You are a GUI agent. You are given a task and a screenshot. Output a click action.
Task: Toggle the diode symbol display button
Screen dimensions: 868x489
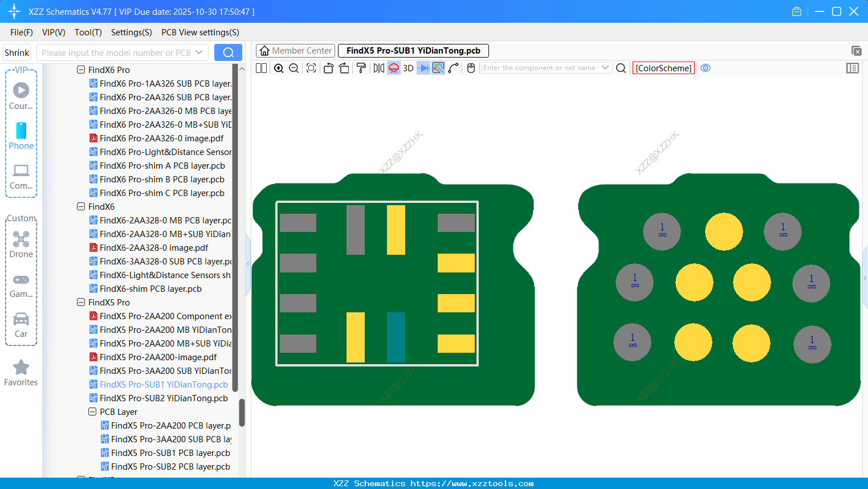click(x=423, y=68)
